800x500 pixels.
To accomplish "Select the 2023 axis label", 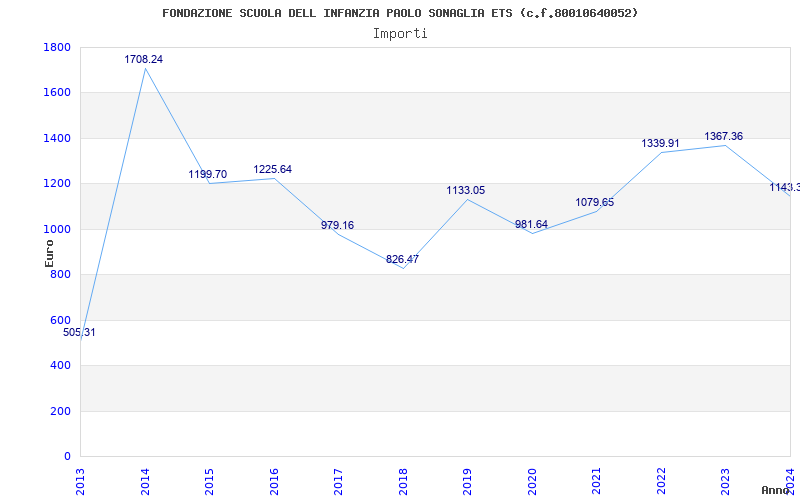I will coord(726,481).
